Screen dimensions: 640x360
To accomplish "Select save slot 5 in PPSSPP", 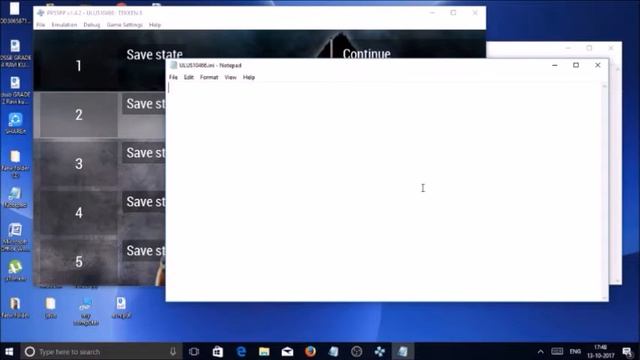I will [78, 262].
